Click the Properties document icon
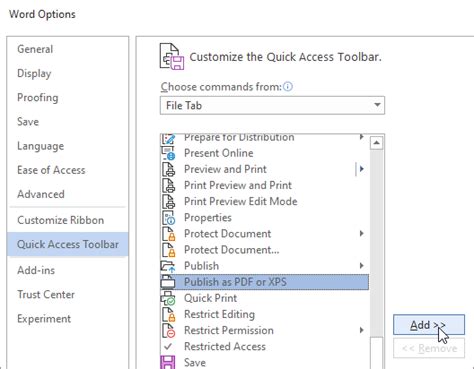 (x=169, y=218)
